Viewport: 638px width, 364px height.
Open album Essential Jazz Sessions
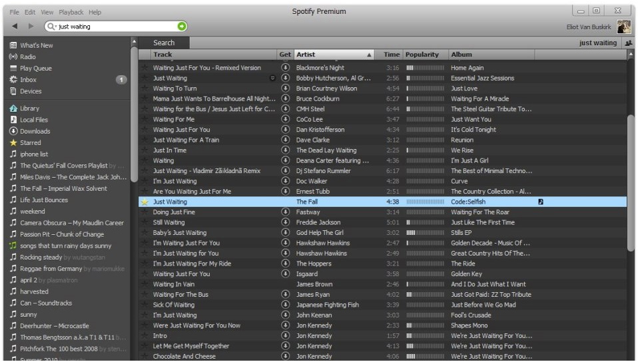pyautogui.click(x=482, y=78)
